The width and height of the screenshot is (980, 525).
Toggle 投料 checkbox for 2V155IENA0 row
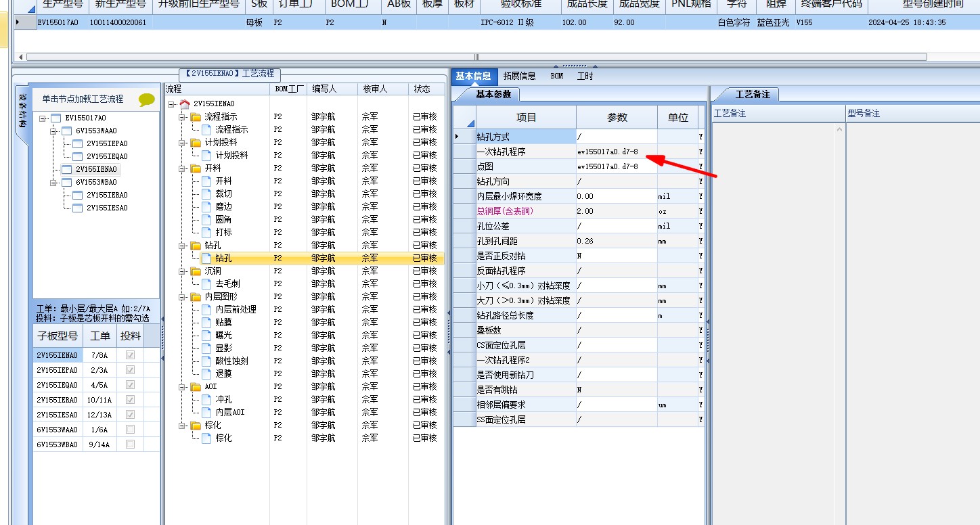pos(130,355)
